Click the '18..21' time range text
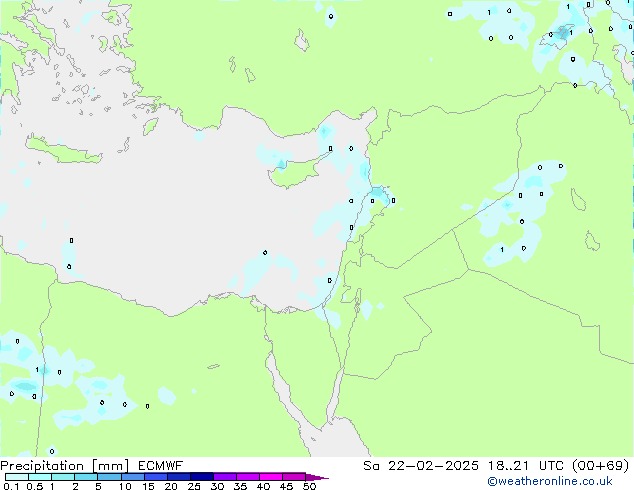Image resolution: width=634 pixels, height=490 pixels. coord(508,466)
